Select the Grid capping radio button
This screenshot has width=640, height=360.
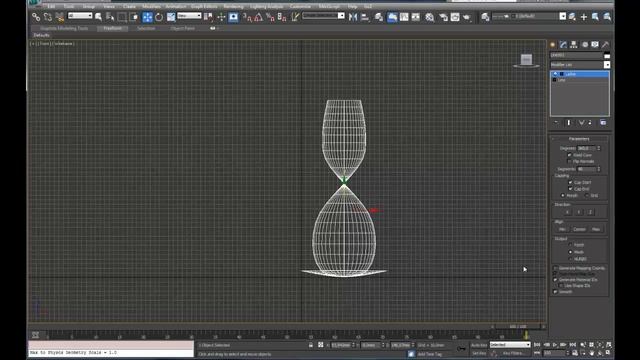coord(587,196)
